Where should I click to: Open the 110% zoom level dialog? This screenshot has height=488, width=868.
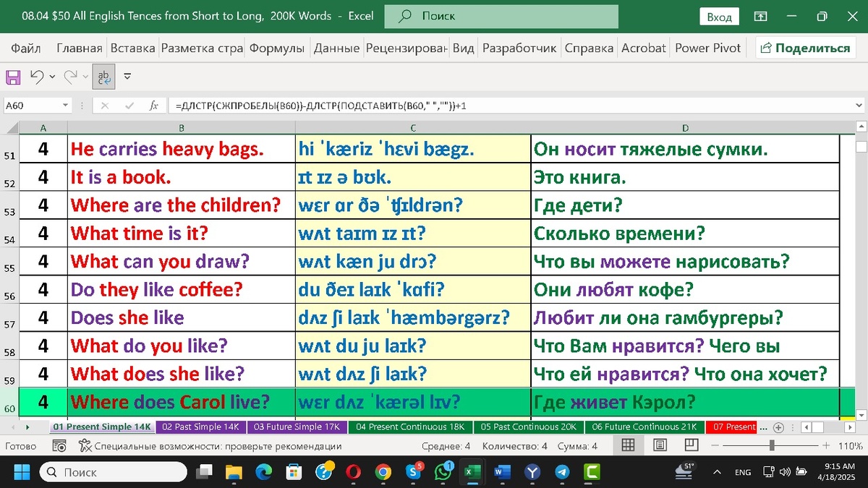tap(851, 446)
